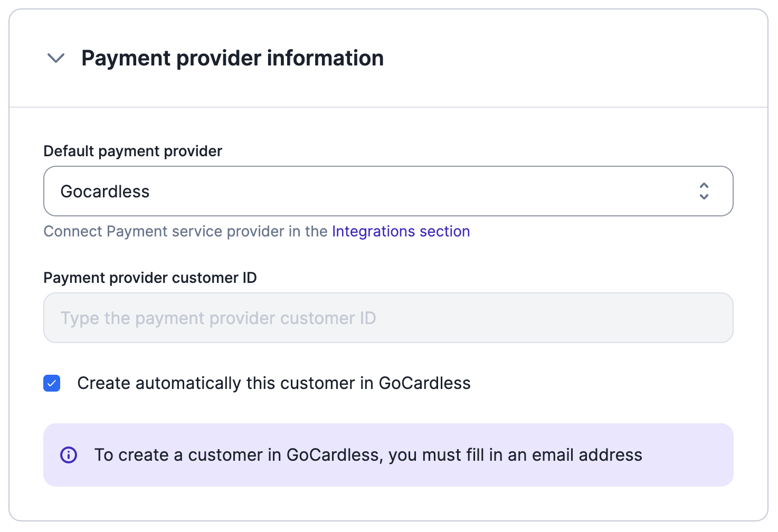Open the Default payment provider dropdown
The width and height of the screenshot is (778, 532).
388,191
